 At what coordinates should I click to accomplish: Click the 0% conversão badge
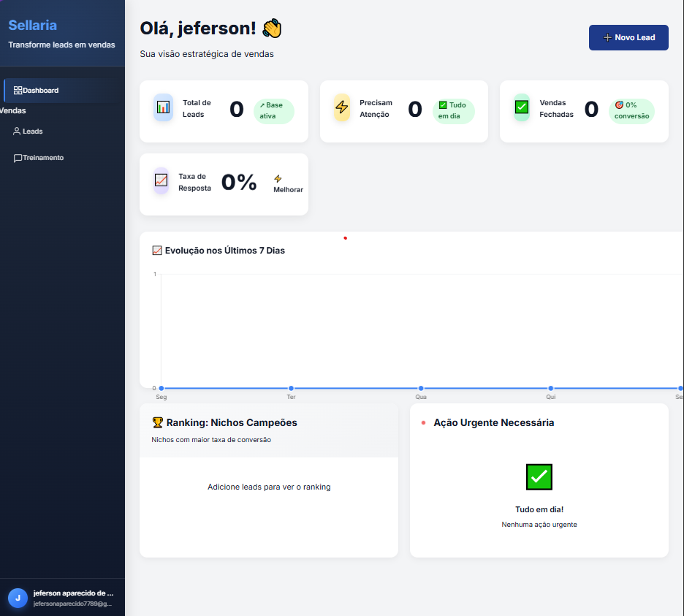pos(631,111)
